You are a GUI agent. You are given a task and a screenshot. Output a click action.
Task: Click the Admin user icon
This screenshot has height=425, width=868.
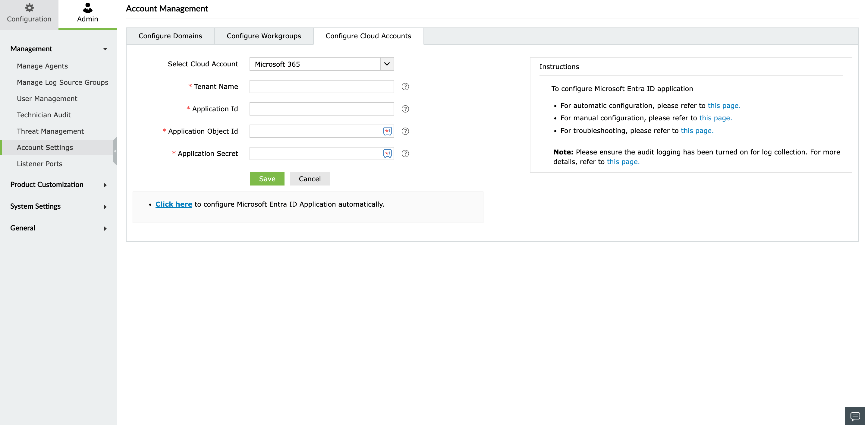88,8
